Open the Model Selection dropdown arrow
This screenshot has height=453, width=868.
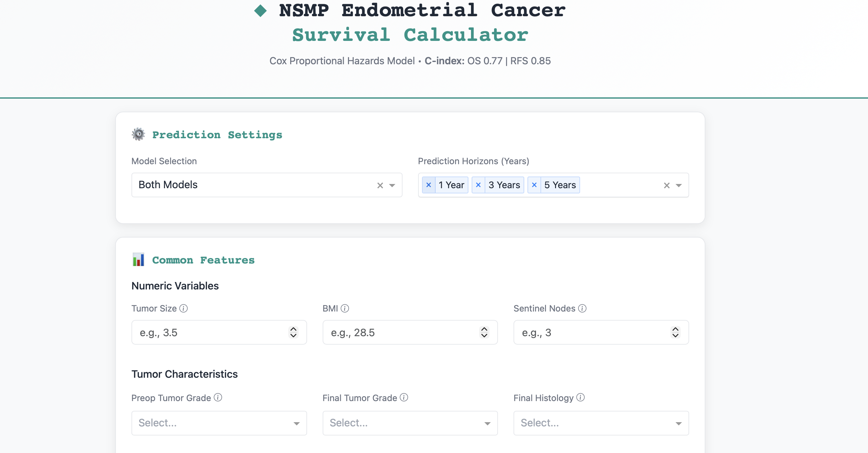click(x=392, y=185)
